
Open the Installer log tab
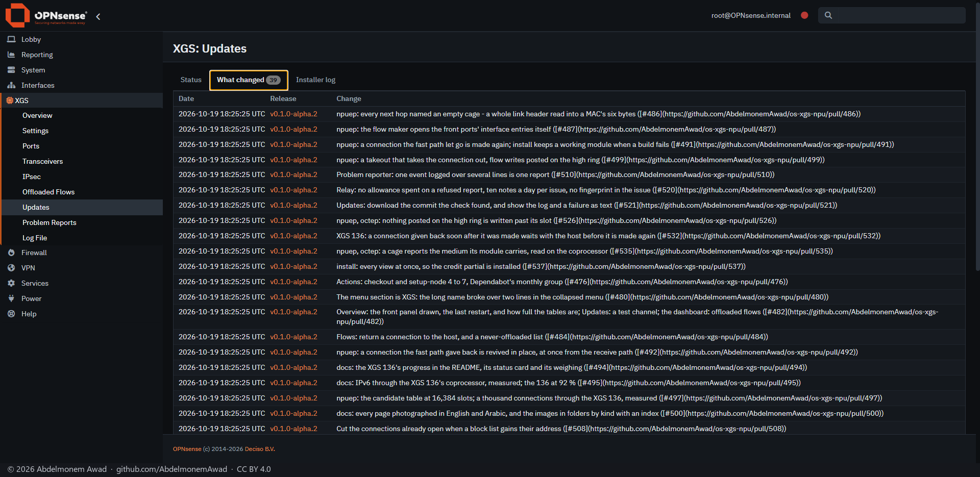[x=315, y=80]
